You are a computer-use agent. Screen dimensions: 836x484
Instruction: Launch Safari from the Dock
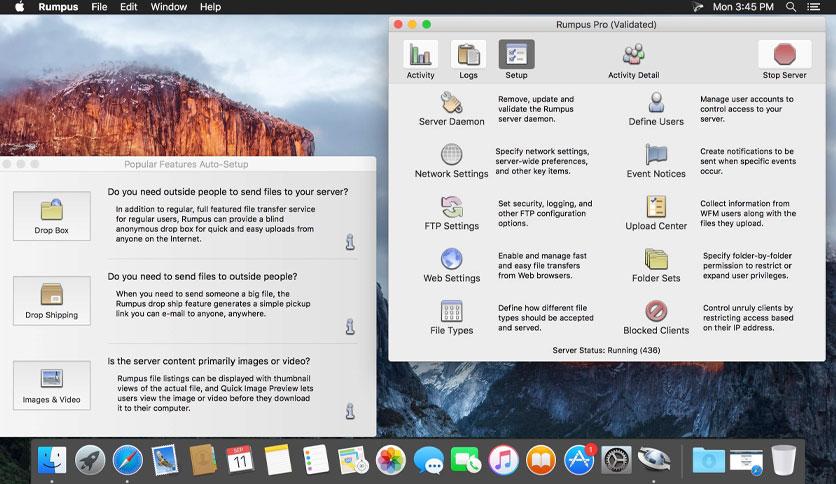[x=127, y=459]
